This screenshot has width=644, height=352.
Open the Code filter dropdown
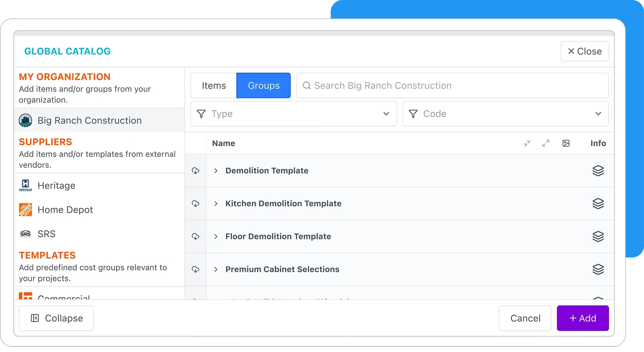click(505, 114)
